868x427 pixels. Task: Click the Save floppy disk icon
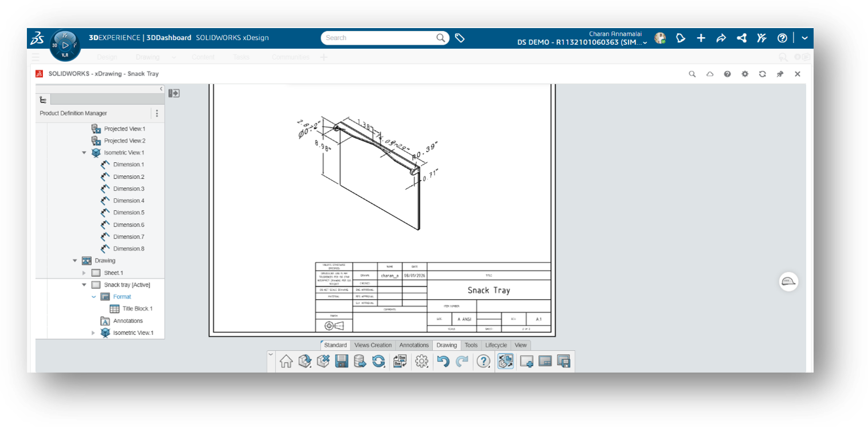click(342, 361)
